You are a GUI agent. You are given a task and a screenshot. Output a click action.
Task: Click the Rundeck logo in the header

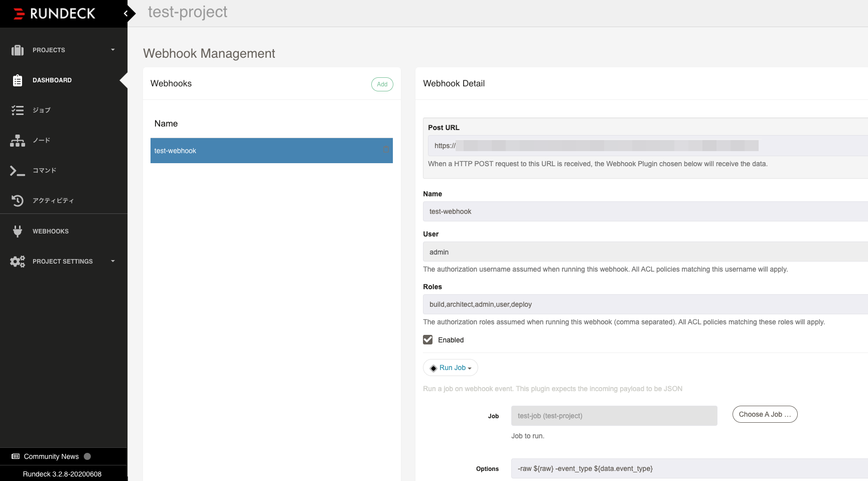click(x=54, y=14)
